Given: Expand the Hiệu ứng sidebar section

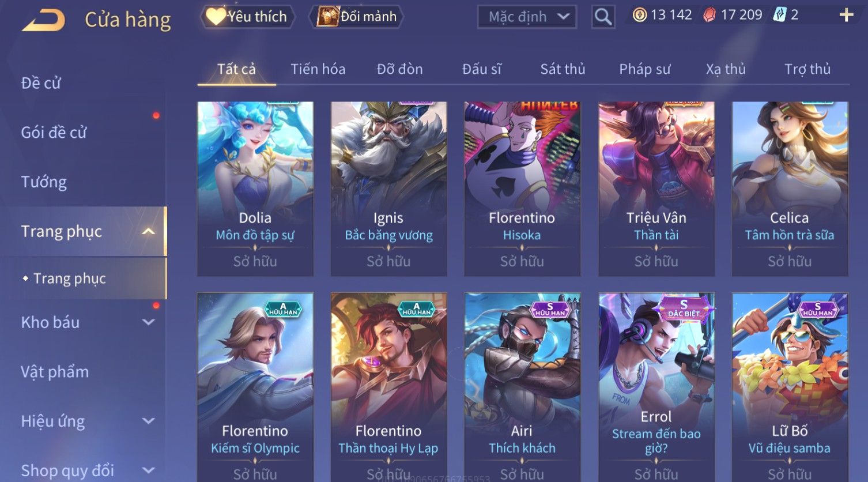Looking at the screenshot, I should click(x=148, y=421).
